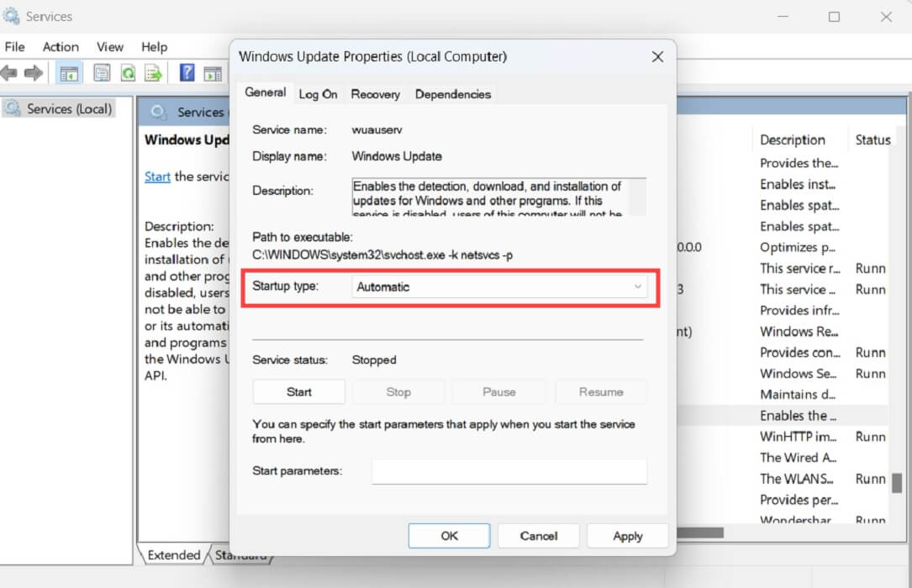Open the Action menu
This screenshot has width=912, height=588.
60,47
